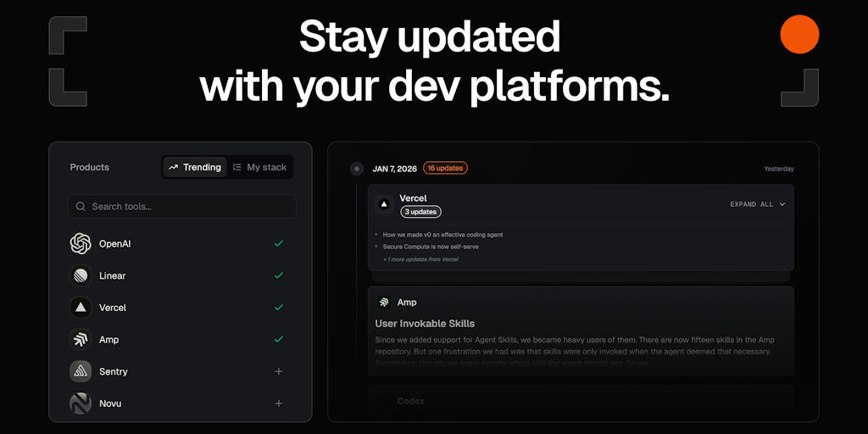
Task: Switch to the Trending tab
Action: point(195,167)
